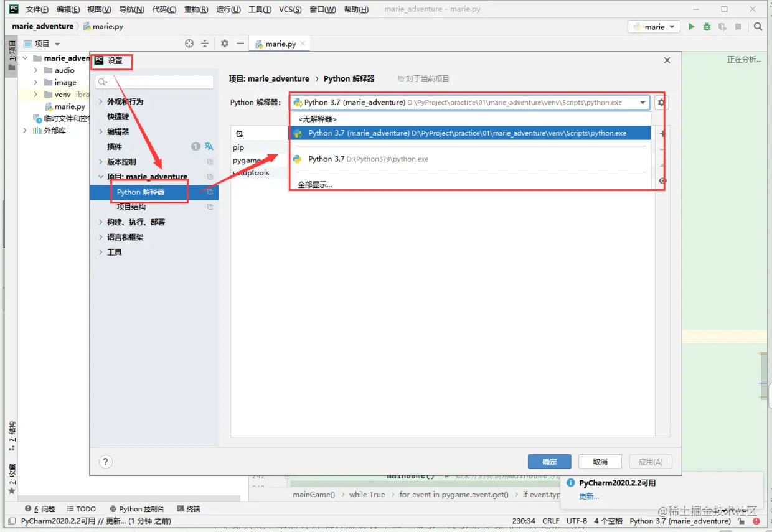Viewport: 772px width, 532px height.
Task: Open the marie run configuration dropdown
Action: (654, 27)
